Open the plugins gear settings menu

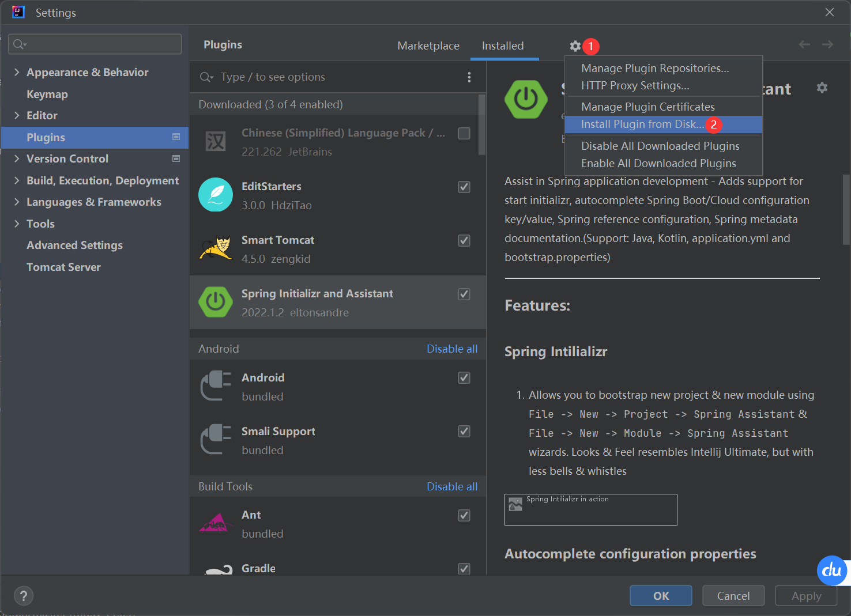(575, 46)
